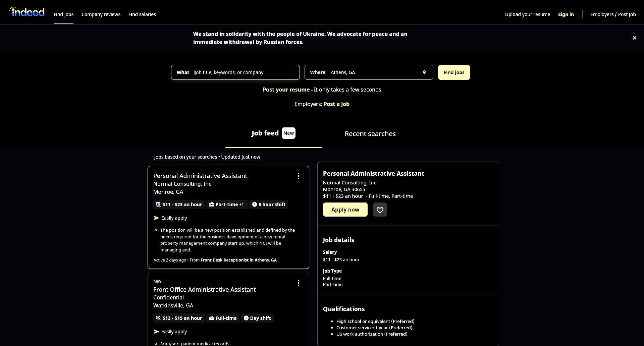
Task: Open options menu for Personal Administrative Assistant card
Action: click(299, 176)
